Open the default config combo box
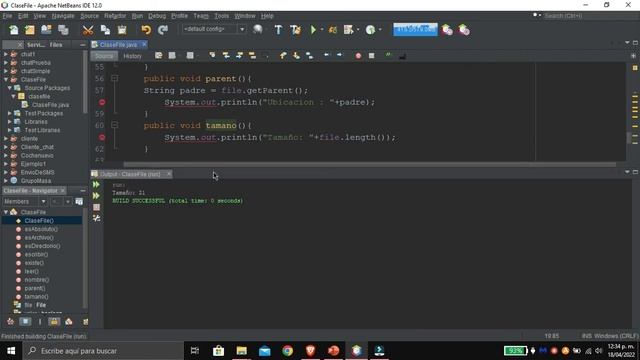640x360 pixels. pos(214,29)
